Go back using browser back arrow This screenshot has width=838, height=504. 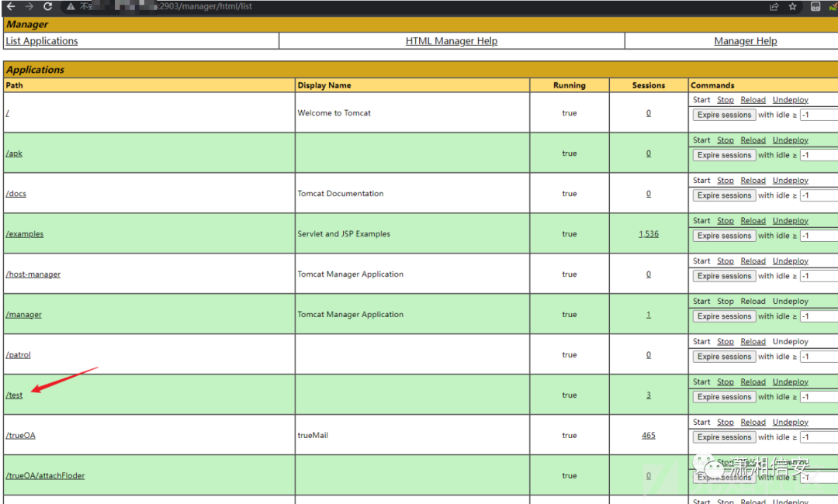point(11,6)
